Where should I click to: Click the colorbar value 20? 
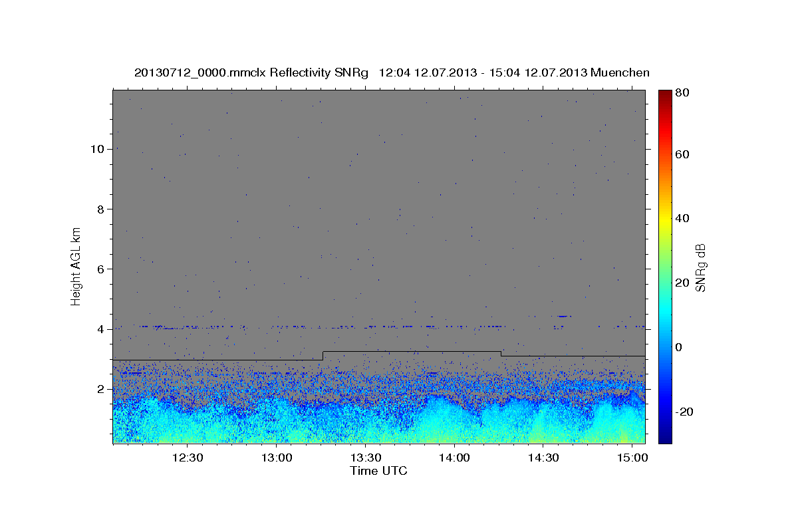click(x=683, y=283)
